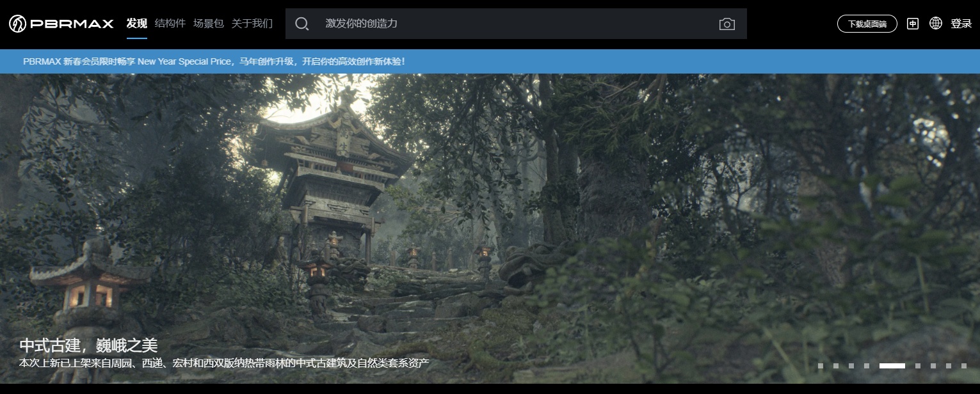Open the globe region selector

click(x=936, y=24)
